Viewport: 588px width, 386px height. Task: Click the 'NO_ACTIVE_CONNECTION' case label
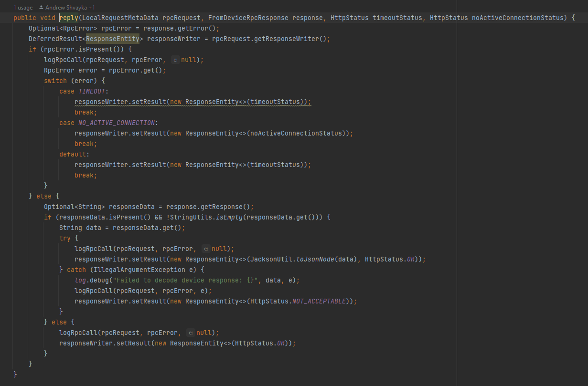tap(117, 123)
